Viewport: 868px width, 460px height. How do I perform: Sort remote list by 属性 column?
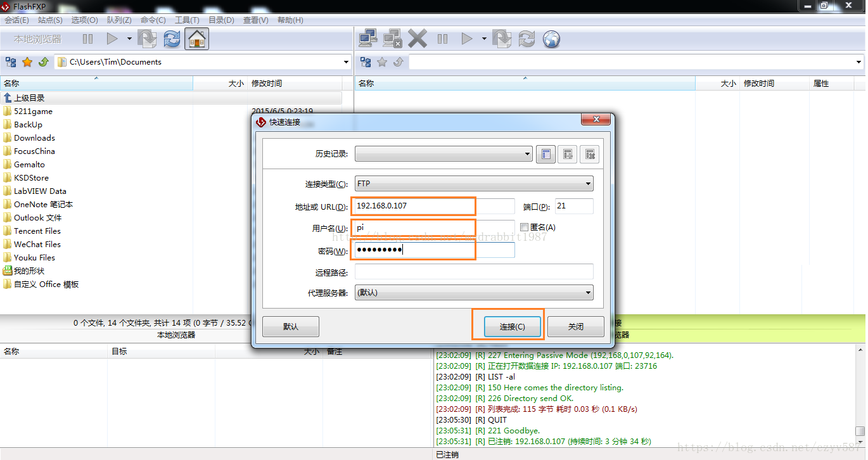pyautogui.click(x=832, y=84)
